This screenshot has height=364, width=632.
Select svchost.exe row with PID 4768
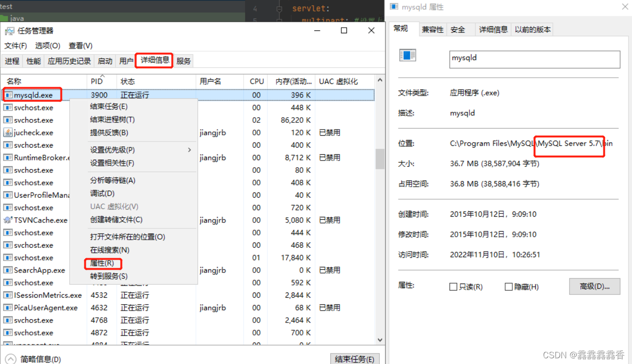[x=188, y=320]
